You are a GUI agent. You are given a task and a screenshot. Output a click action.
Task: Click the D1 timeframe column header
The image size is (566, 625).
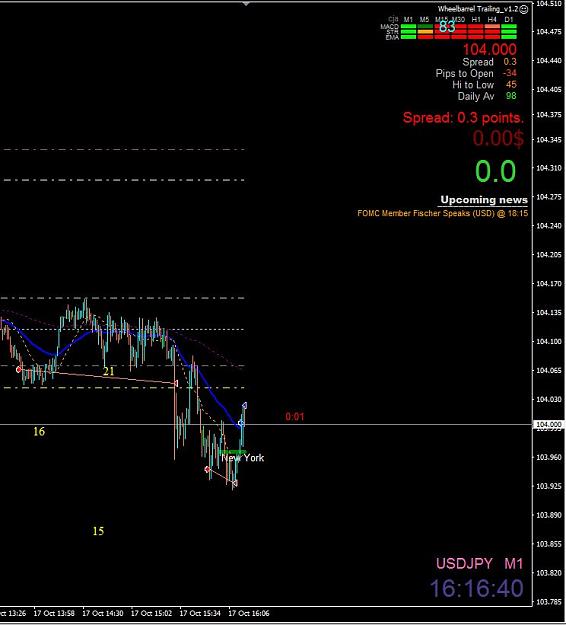pos(509,19)
